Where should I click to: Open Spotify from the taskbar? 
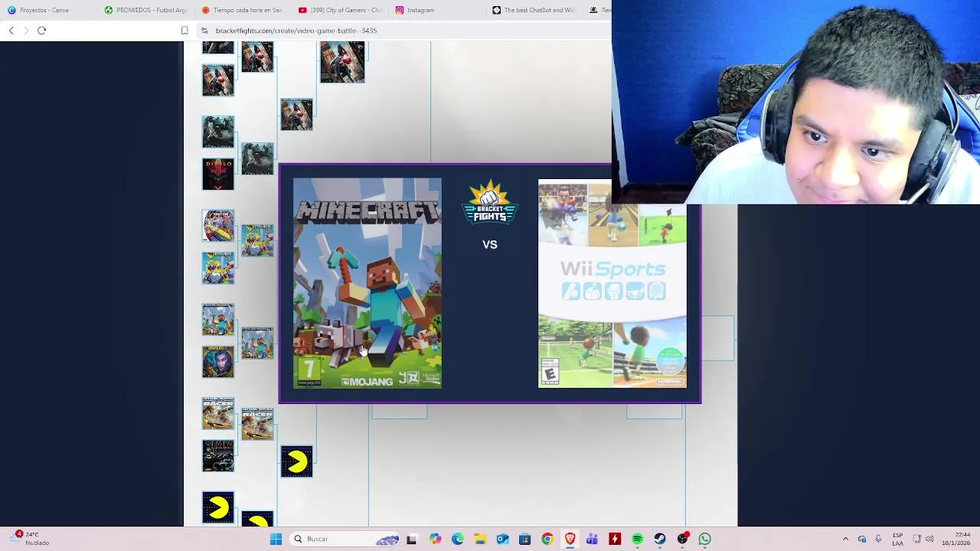tap(637, 539)
